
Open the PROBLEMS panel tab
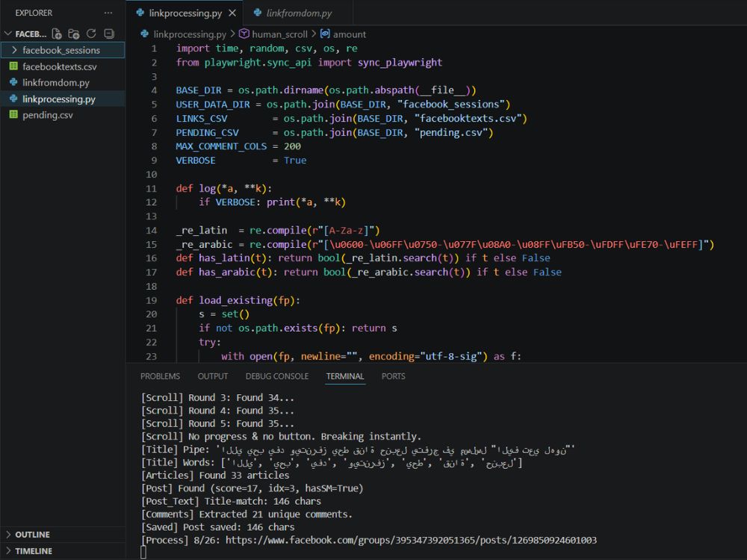[x=160, y=376]
